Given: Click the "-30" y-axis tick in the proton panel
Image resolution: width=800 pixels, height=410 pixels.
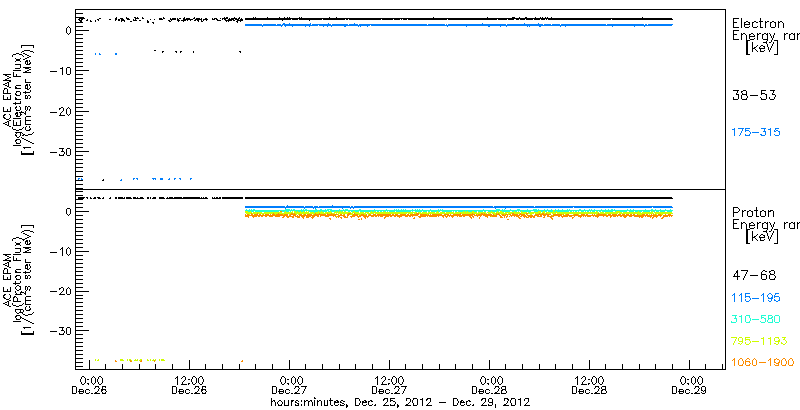Looking at the screenshot, I should 59,331.
